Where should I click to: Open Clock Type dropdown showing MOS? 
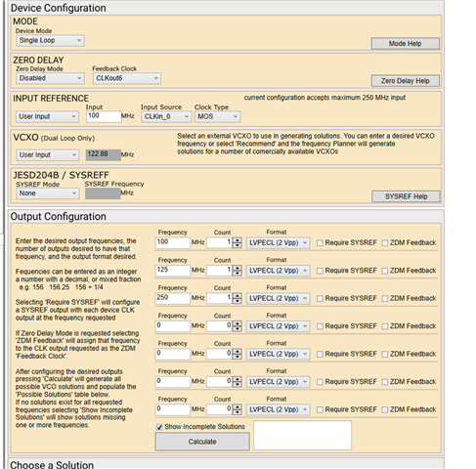[217, 116]
